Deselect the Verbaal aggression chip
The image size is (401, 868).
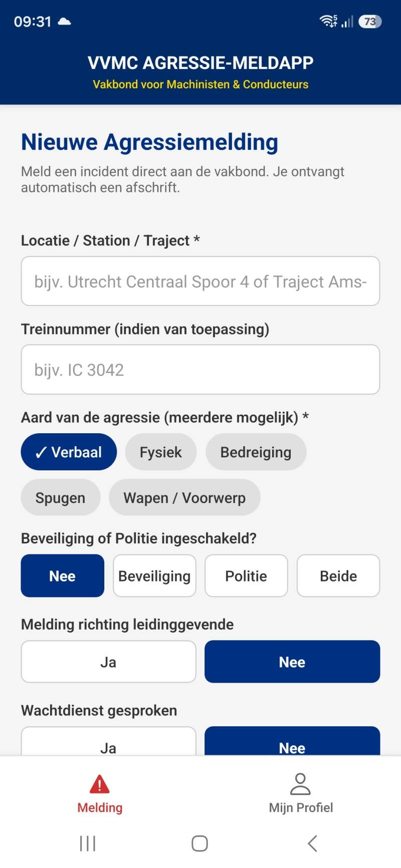(69, 452)
